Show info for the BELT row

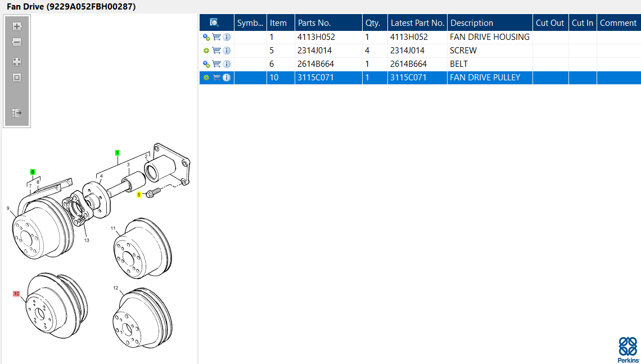227,64
